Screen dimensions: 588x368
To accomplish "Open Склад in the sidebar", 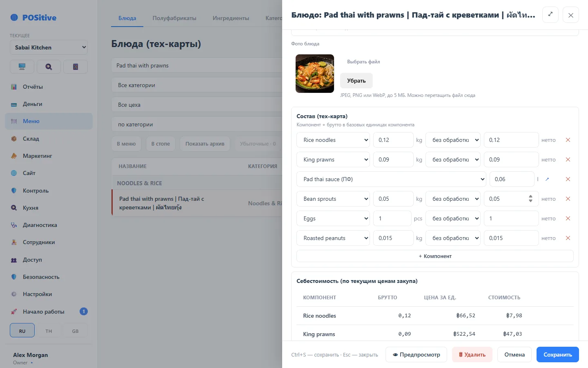I will 49,139.
